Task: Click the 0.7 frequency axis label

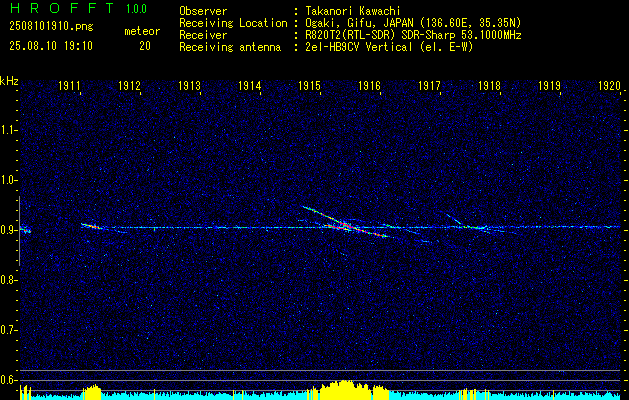Action: coord(8,330)
